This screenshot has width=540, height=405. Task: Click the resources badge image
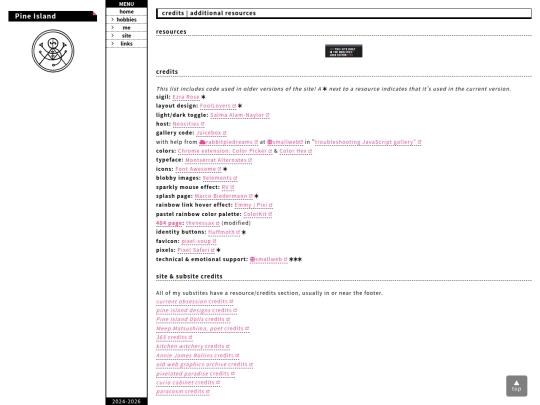343,51
